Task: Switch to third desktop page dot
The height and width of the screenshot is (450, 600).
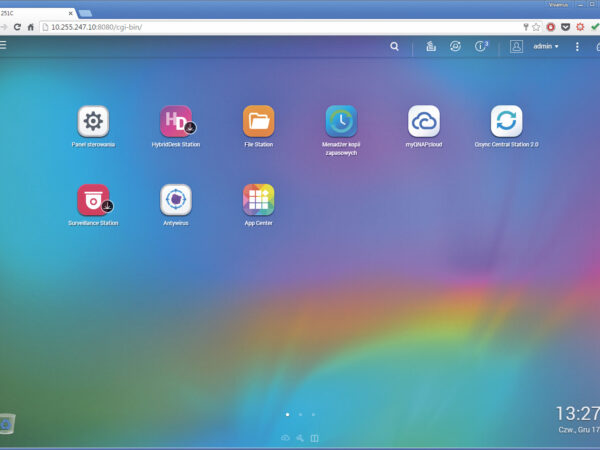Action: [313, 413]
